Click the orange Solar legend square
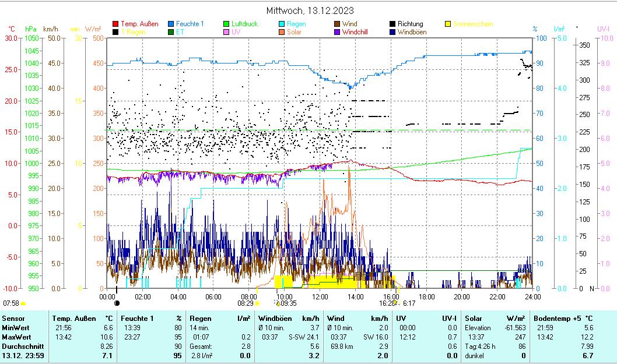 point(282,33)
